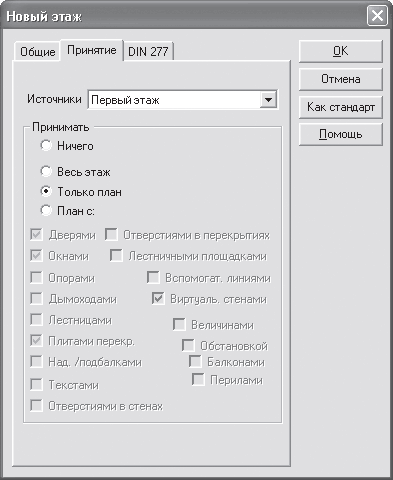
Task: Toggle the Окнами checkbox
Action: pos(36,256)
